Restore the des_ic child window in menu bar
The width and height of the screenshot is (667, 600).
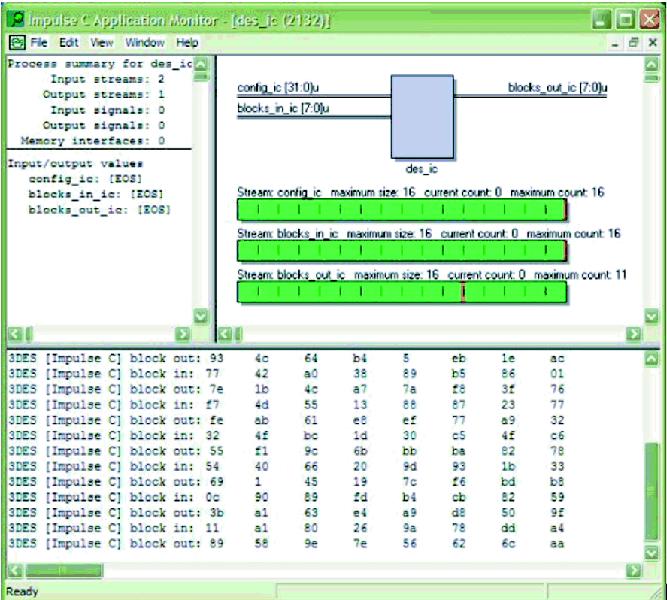(x=634, y=43)
